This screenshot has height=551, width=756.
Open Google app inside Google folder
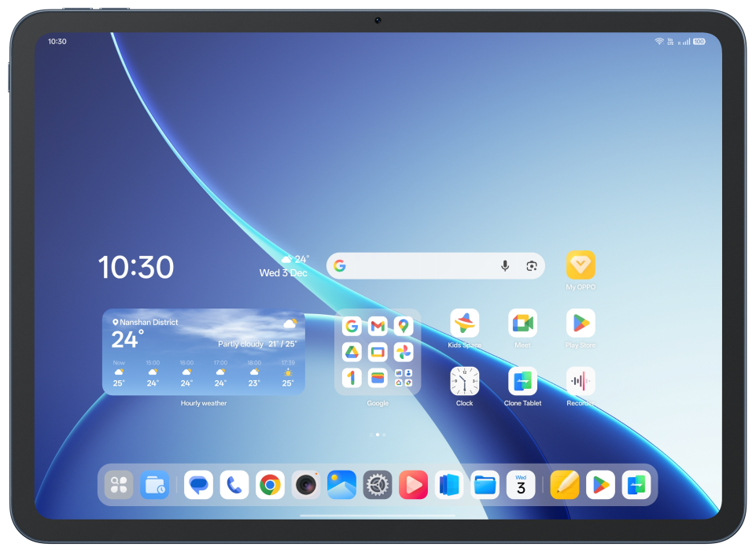pyautogui.click(x=352, y=327)
